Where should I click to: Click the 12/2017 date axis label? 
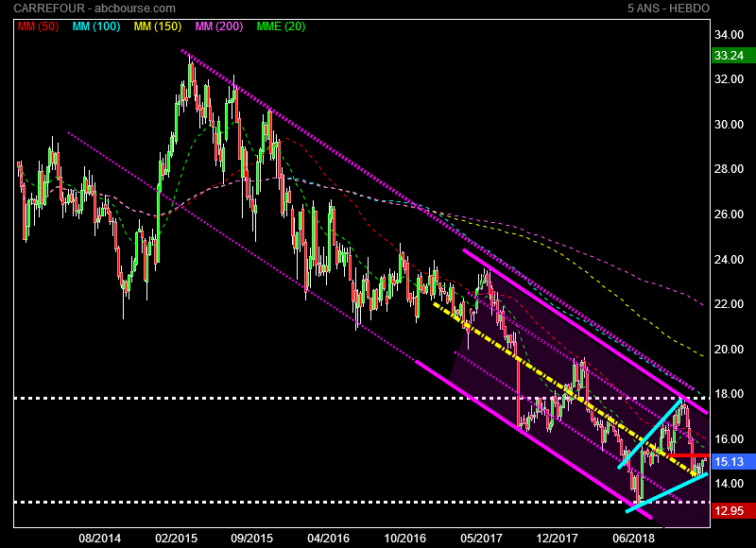[x=557, y=538]
